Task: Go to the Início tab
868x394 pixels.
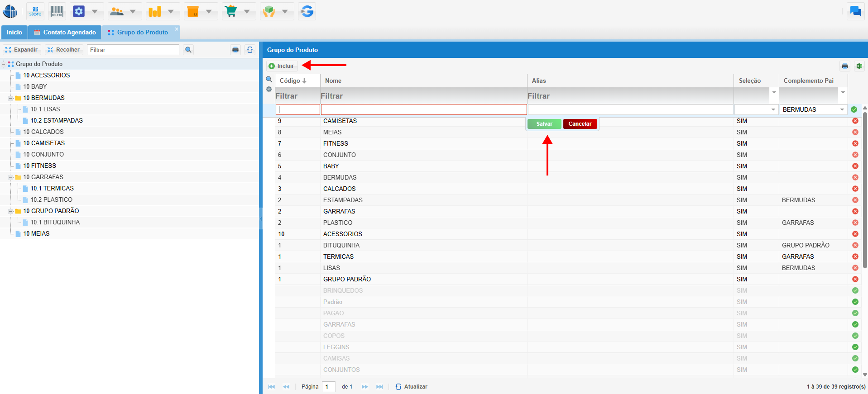Action: [x=14, y=32]
